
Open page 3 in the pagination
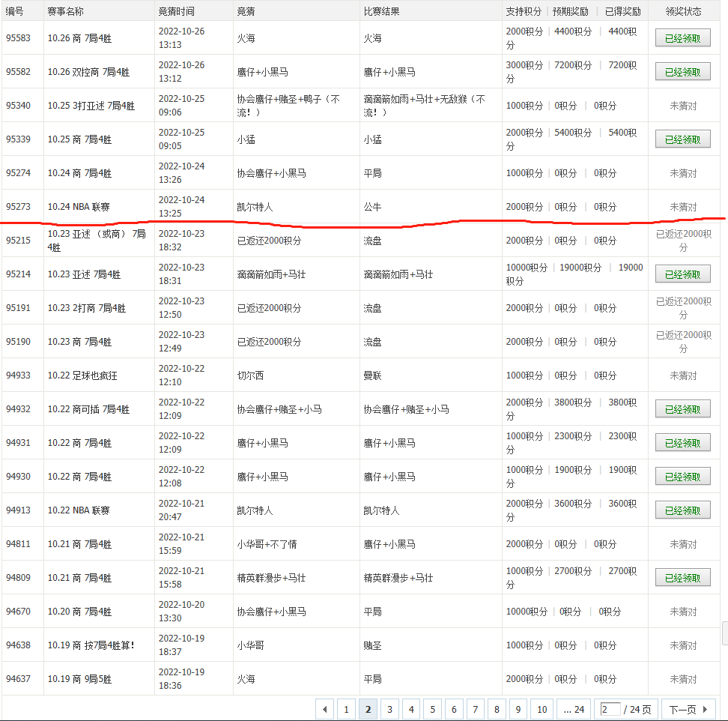(389, 709)
